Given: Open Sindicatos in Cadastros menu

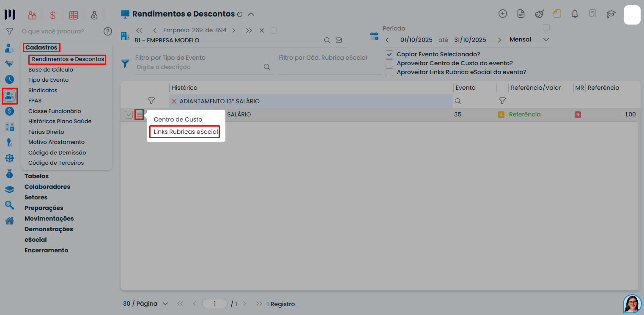Looking at the screenshot, I should pyautogui.click(x=43, y=90).
